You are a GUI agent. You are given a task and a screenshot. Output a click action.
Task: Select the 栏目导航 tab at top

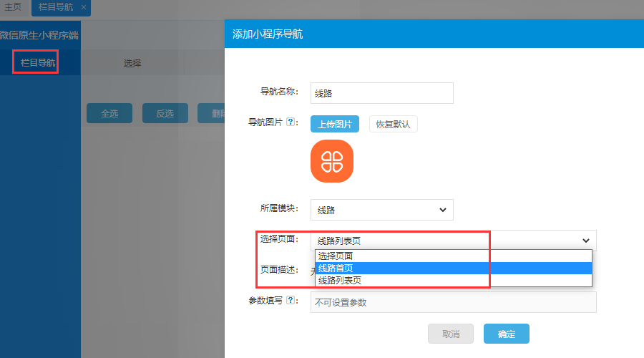[54, 7]
